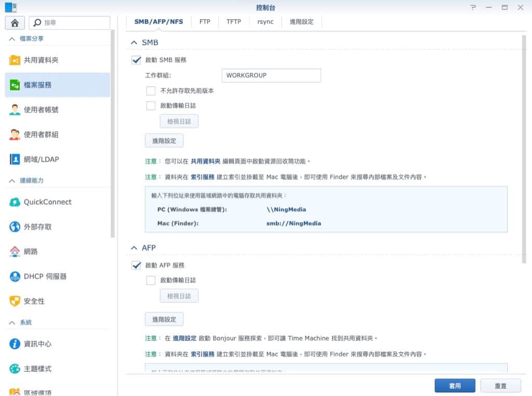Screen dimensions: 532x396
Task: Collapse the AFP section chevron
Action: 134,248
